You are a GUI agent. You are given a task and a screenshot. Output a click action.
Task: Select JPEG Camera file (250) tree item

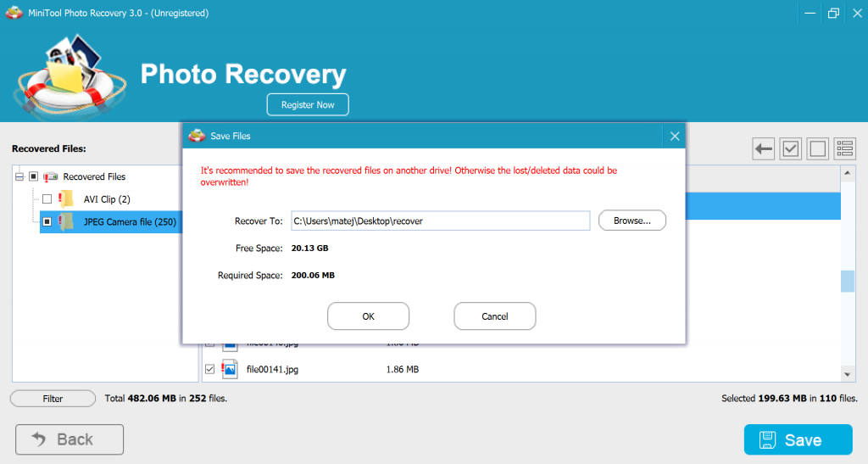pyautogui.click(x=130, y=222)
